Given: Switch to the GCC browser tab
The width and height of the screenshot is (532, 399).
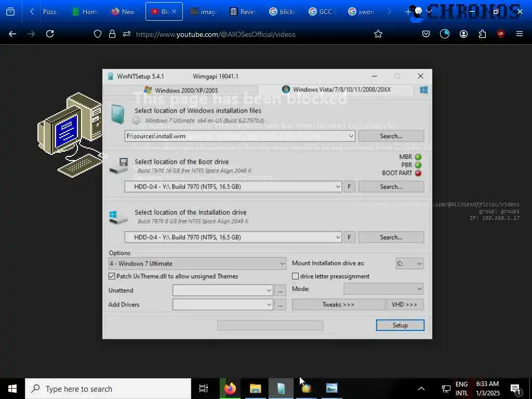Looking at the screenshot, I should click(321, 11).
